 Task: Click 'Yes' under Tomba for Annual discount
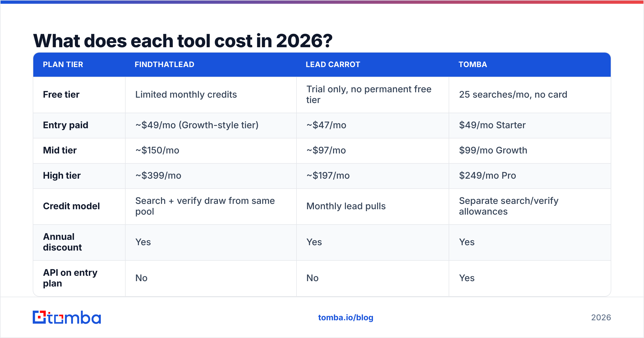(x=467, y=242)
